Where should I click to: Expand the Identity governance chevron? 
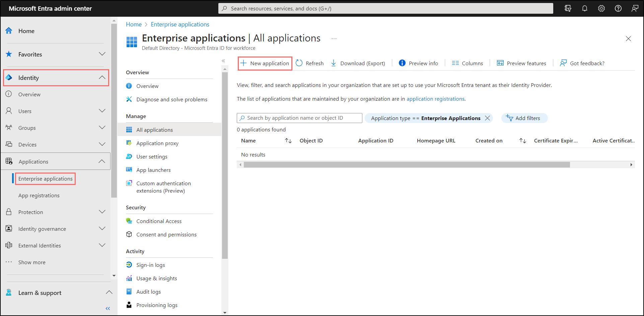(x=102, y=229)
